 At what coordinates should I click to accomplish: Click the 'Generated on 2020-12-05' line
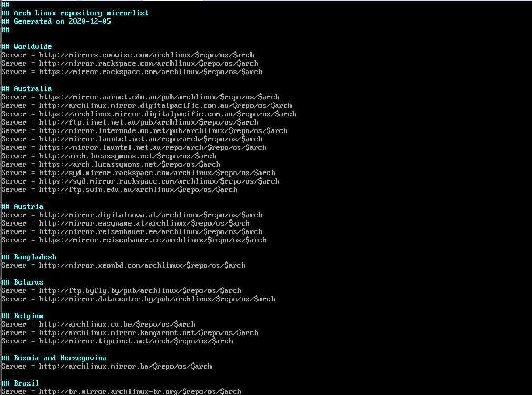click(x=56, y=22)
